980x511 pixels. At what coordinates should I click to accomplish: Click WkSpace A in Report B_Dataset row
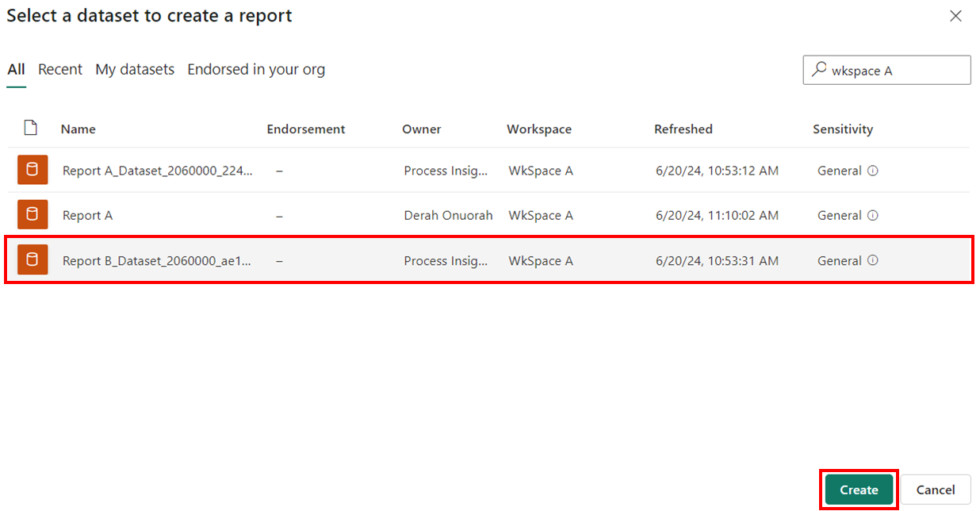pyautogui.click(x=541, y=260)
